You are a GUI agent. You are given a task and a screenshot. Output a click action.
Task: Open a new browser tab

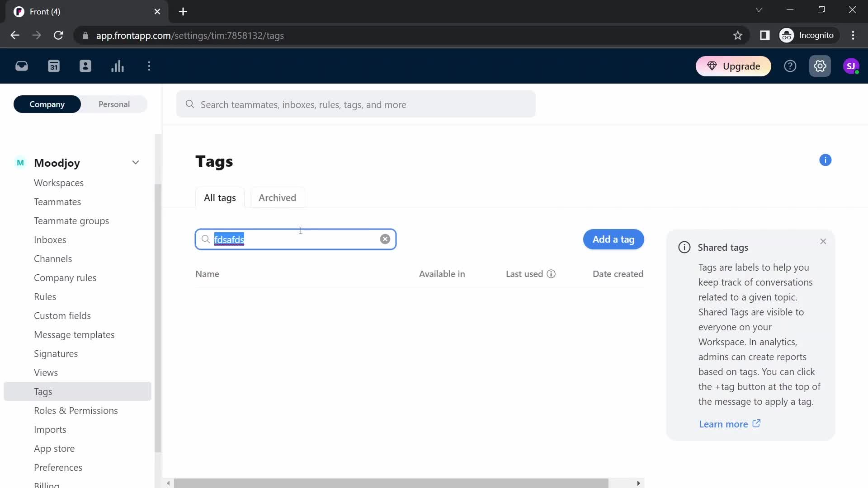(x=183, y=12)
